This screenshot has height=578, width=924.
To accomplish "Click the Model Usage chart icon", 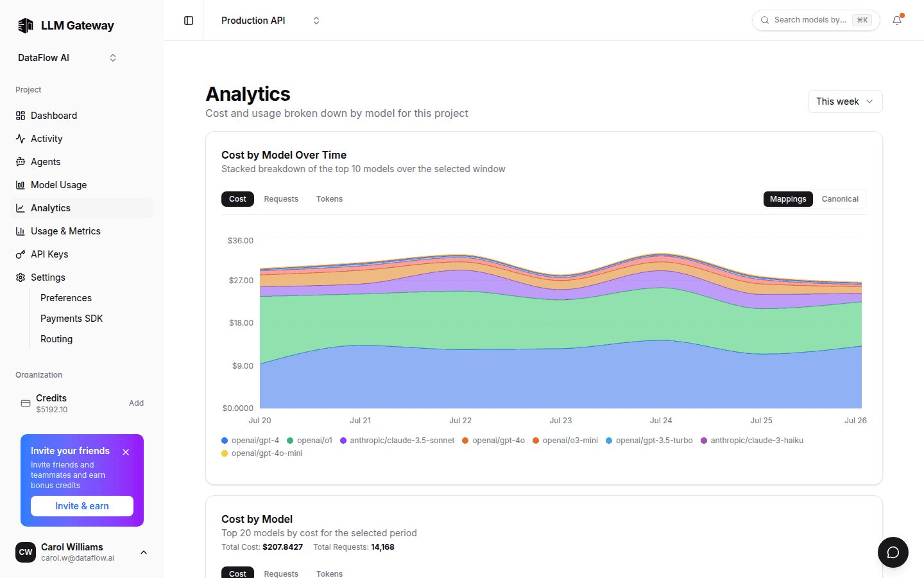I will click(21, 185).
